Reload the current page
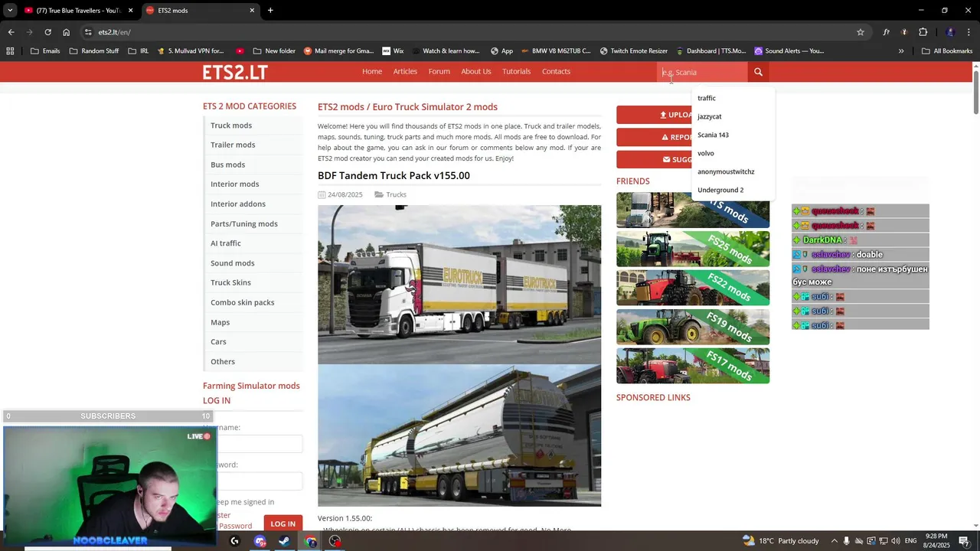 click(47, 32)
